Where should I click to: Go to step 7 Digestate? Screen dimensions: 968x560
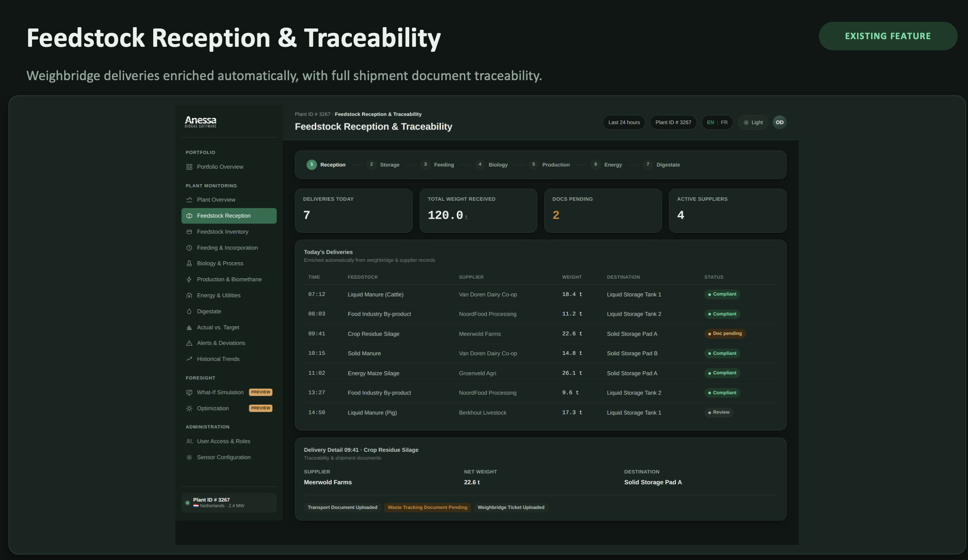click(662, 165)
